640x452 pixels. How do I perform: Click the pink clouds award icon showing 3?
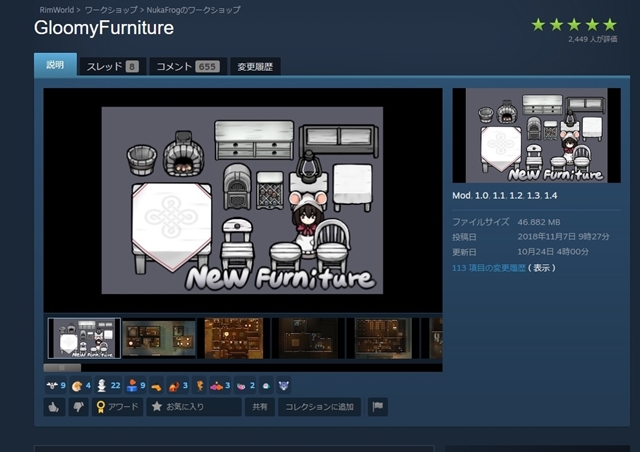[220, 385]
